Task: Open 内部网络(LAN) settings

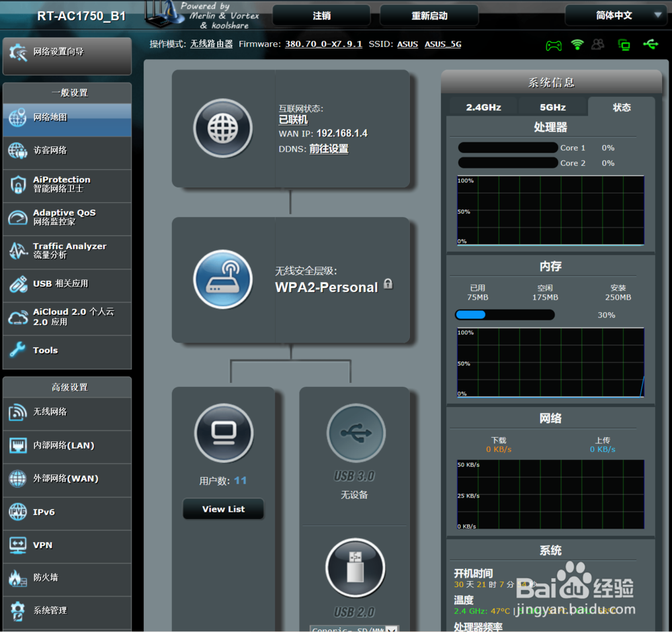Action: (x=67, y=447)
